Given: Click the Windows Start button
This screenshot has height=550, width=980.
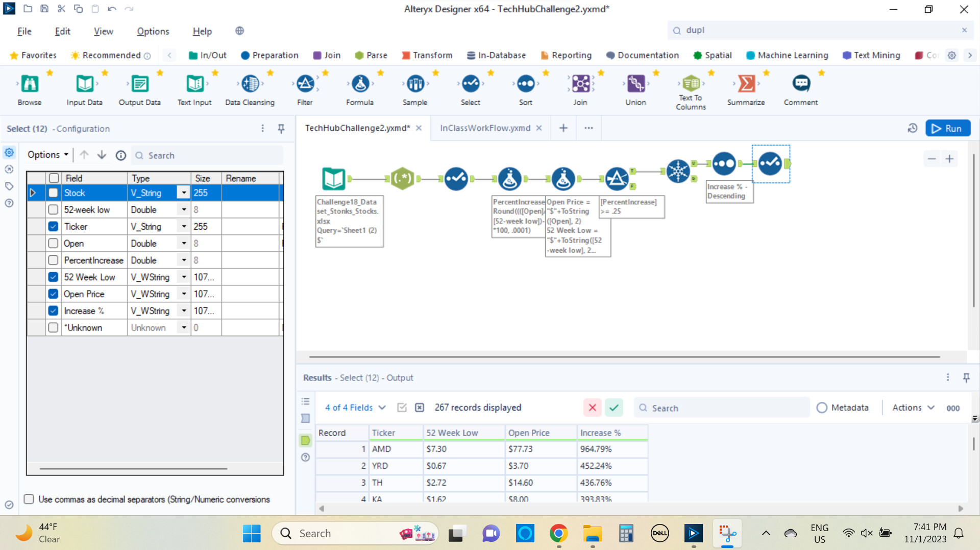Looking at the screenshot, I should point(252,534).
